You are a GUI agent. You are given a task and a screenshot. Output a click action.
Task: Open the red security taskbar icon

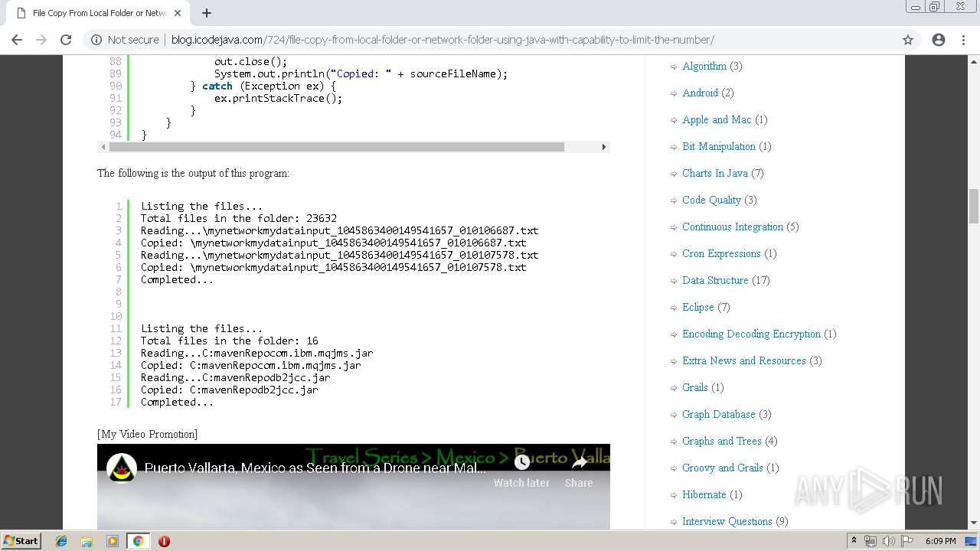coord(164,541)
